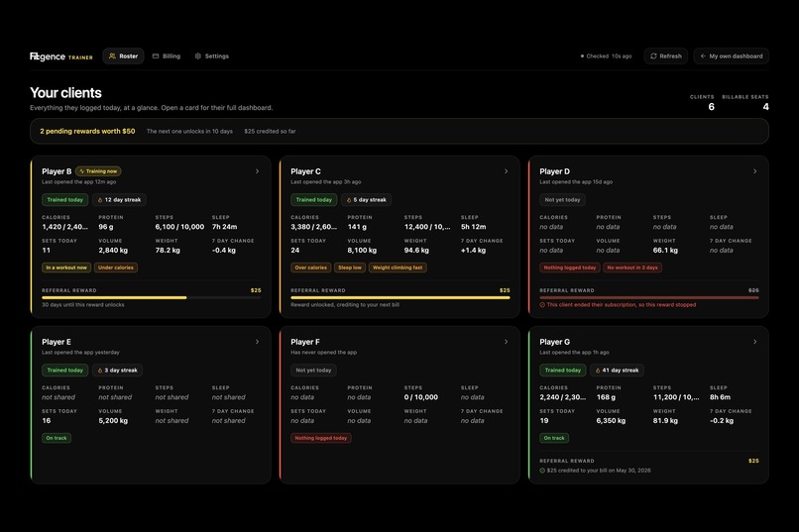Image resolution: width=799 pixels, height=532 pixels.
Task: Click the Over calories tag
Action: click(311, 267)
